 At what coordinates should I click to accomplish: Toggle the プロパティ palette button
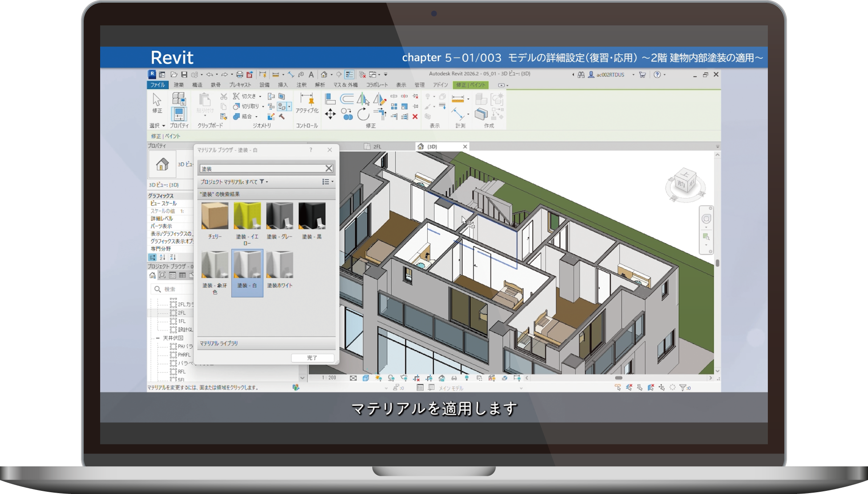pyautogui.click(x=179, y=114)
